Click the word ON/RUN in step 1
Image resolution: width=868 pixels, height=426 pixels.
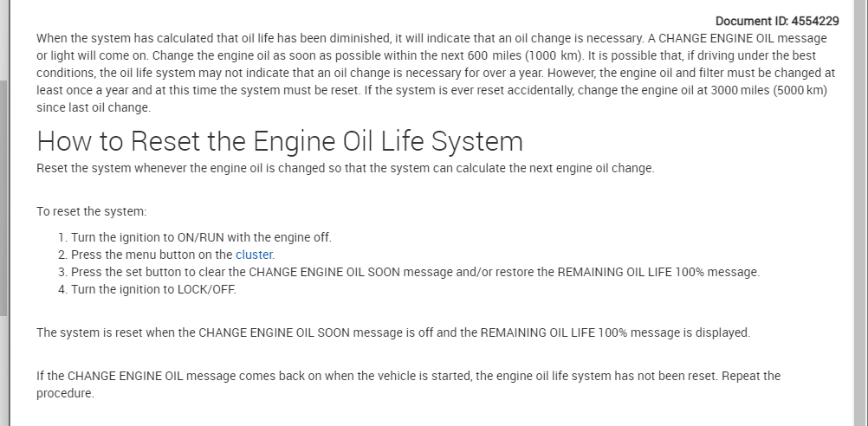click(x=178, y=237)
